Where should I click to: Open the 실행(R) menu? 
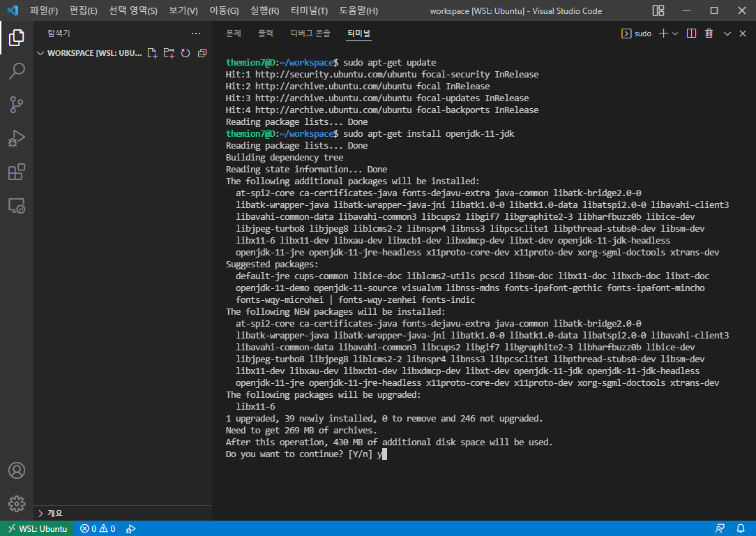click(265, 10)
